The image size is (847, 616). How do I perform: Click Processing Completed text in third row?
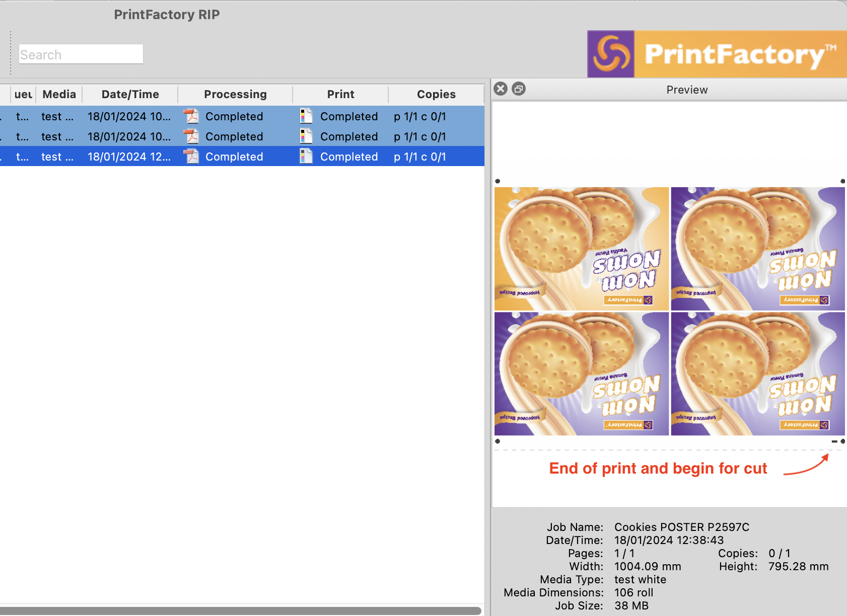pos(234,157)
